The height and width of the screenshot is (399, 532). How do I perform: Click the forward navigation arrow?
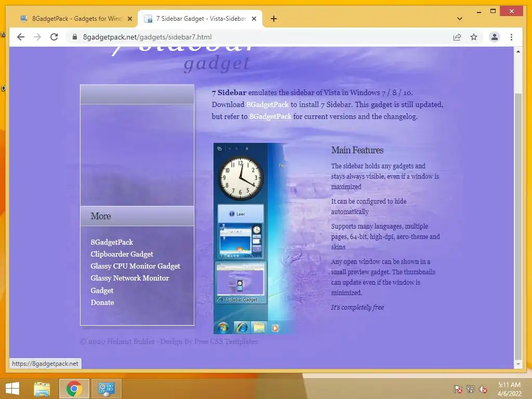(x=37, y=37)
